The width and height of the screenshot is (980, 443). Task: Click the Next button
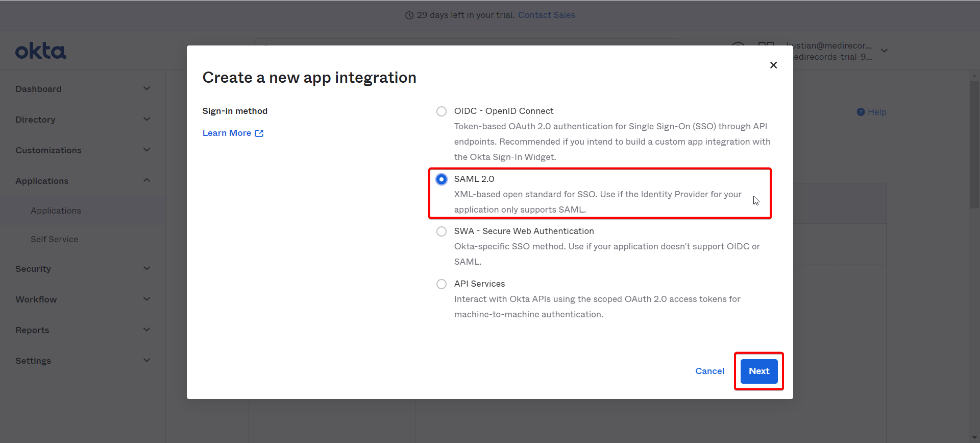tap(759, 371)
